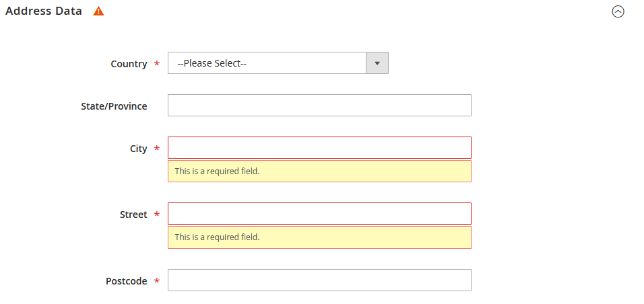The image size is (644, 304).
Task: Click the red asterisk next to City
Action: [x=156, y=149]
